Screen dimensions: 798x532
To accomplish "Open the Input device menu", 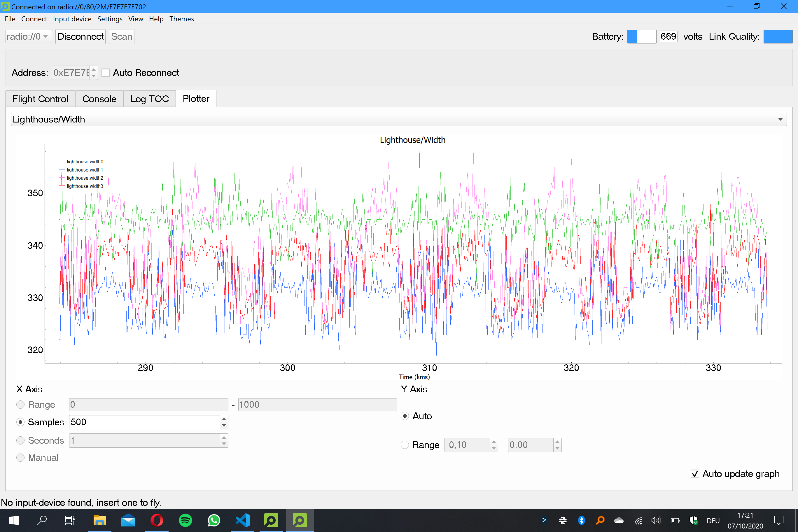I will click(x=72, y=19).
